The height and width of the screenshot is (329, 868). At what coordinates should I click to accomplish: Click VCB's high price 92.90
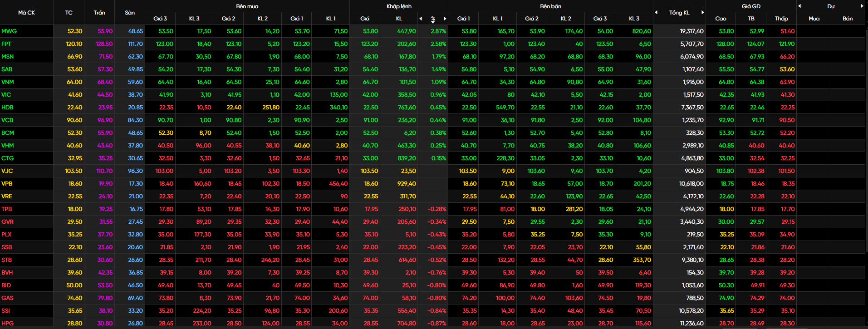pyautogui.click(x=726, y=120)
